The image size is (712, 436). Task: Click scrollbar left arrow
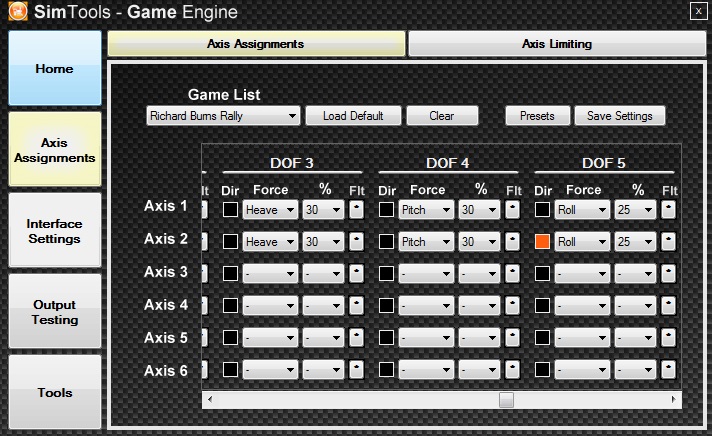[208, 400]
